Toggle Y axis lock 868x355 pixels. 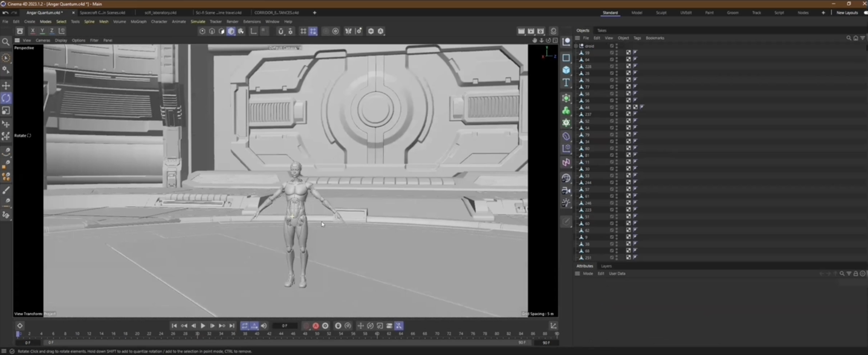[x=42, y=31]
